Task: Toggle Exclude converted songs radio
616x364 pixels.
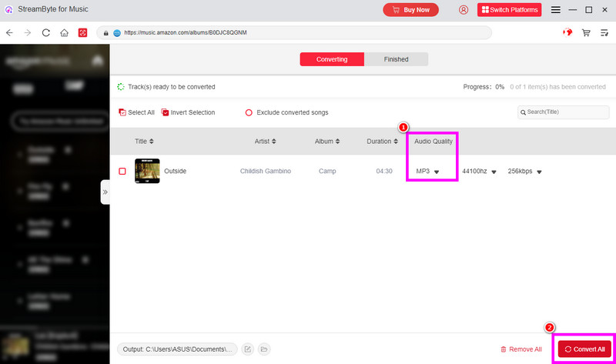Action: [249, 112]
